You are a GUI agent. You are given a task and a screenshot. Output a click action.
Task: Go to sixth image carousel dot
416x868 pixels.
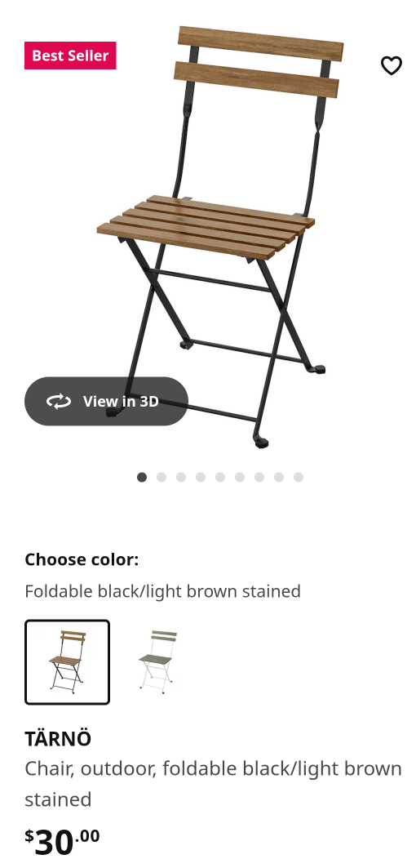[240, 477]
